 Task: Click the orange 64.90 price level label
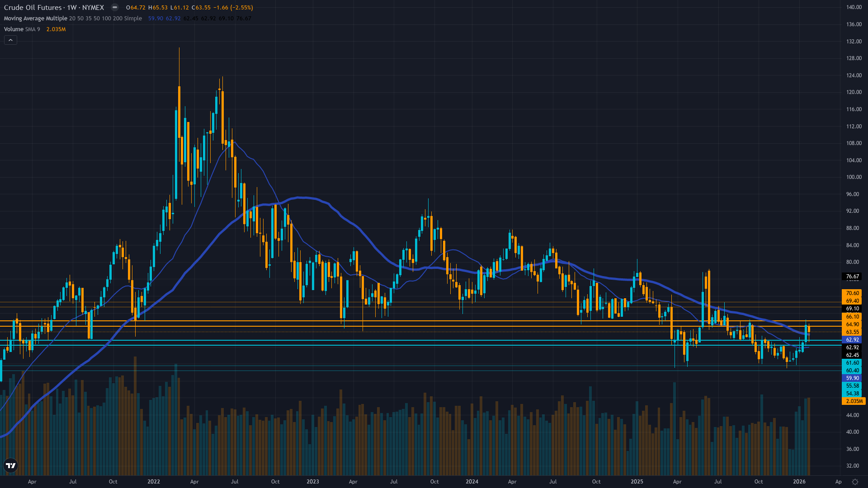[852, 324]
